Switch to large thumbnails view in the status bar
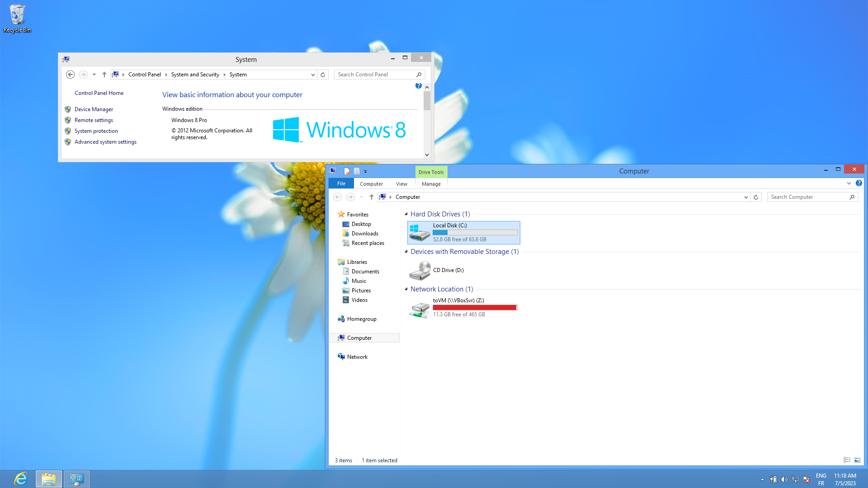Image resolution: width=868 pixels, height=488 pixels. pos(858,460)
